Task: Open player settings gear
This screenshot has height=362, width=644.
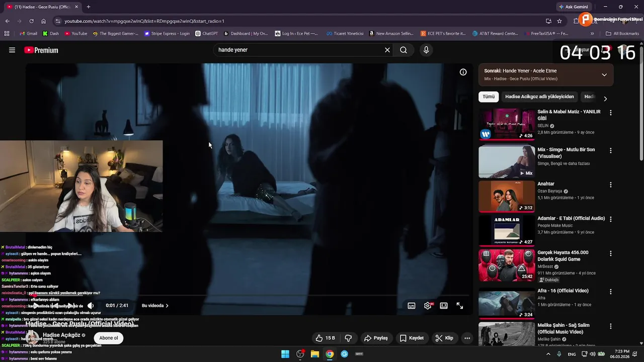Action: [428, 306]
